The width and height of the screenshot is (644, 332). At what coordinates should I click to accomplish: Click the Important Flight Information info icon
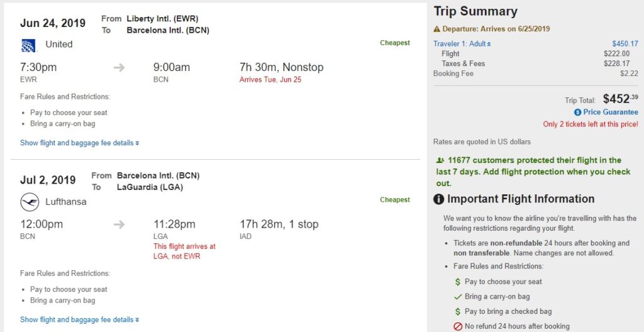[439, 199]
